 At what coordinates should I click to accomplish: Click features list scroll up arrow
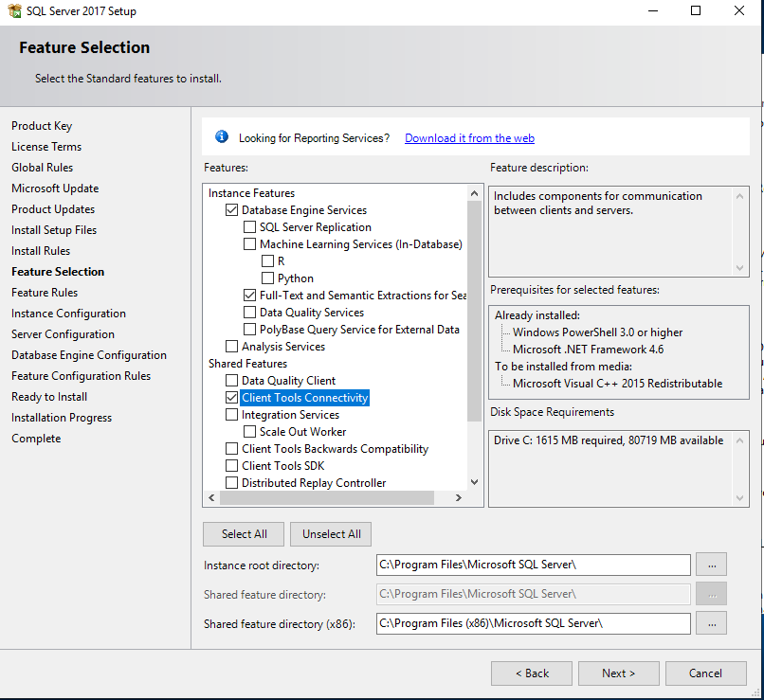tap(474, 193)
